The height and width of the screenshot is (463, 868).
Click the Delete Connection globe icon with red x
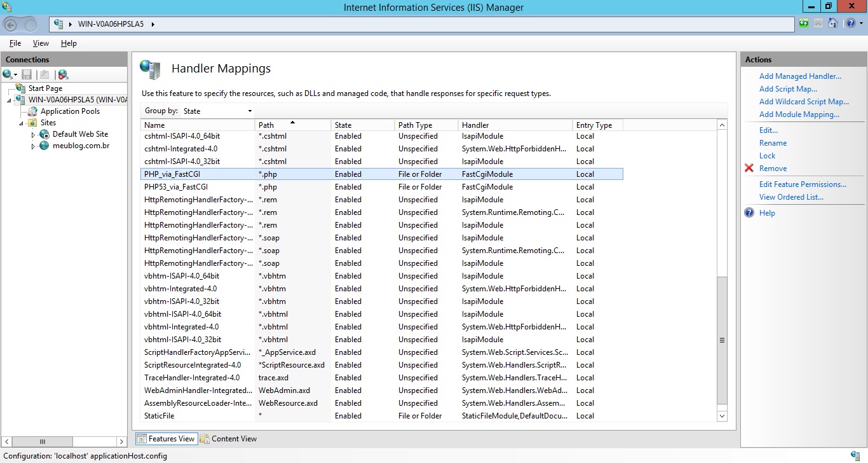click(62, 74)
